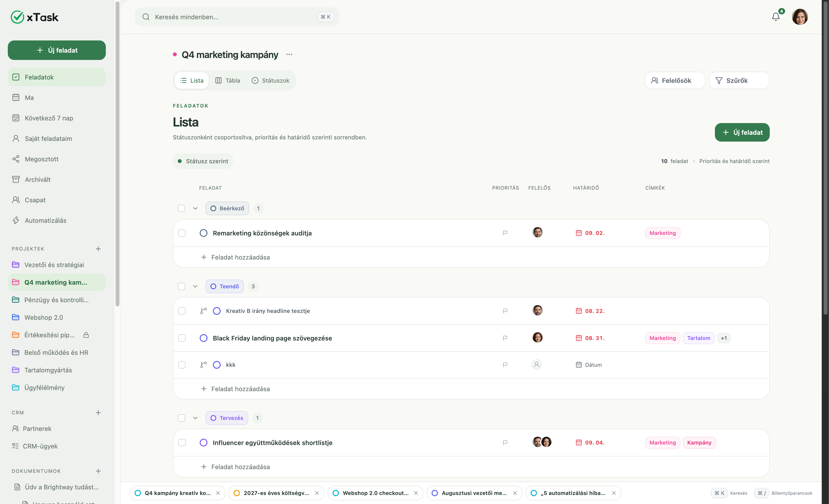Click the subtask branch icon of Kreatív B irány
Screen dimensions: 829x504
pos(203,311)
